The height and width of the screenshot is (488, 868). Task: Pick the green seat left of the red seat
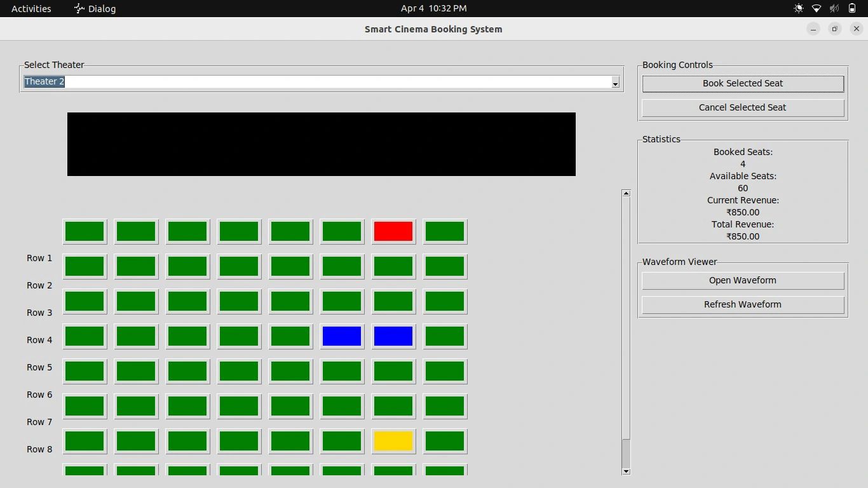(x=342, y=231)
